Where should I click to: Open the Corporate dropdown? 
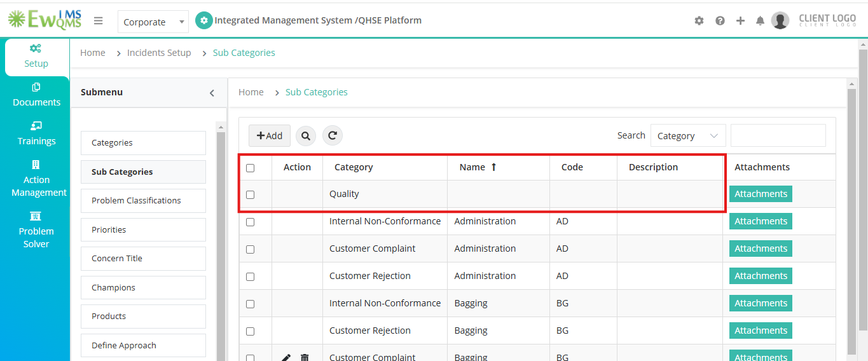pyautogui.click(x=153, y=22)
